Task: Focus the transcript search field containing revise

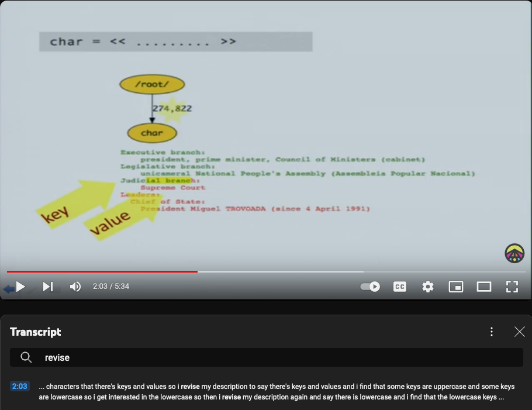Action: 267,357
